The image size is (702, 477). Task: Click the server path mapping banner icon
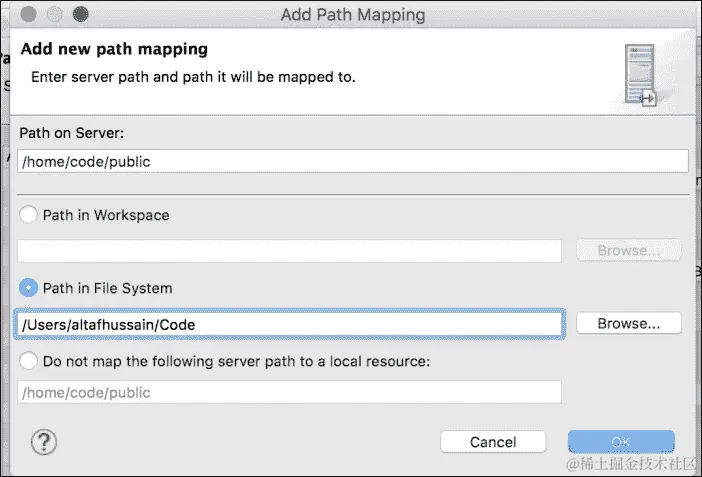[x=640, y=75]
